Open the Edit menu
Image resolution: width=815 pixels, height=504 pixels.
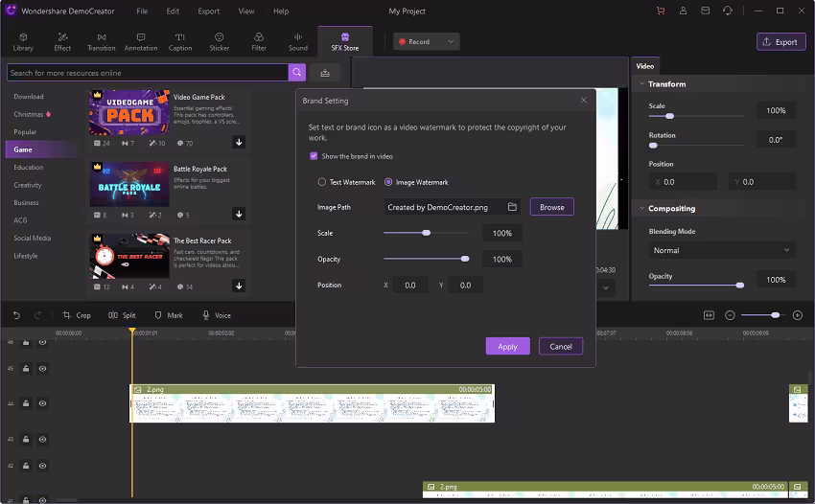173,11
